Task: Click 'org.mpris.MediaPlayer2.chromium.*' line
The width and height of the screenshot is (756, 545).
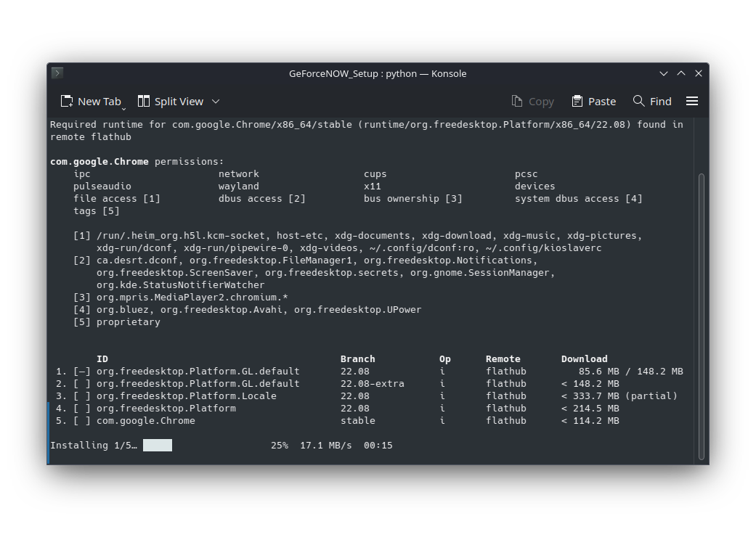Action: 192,297
